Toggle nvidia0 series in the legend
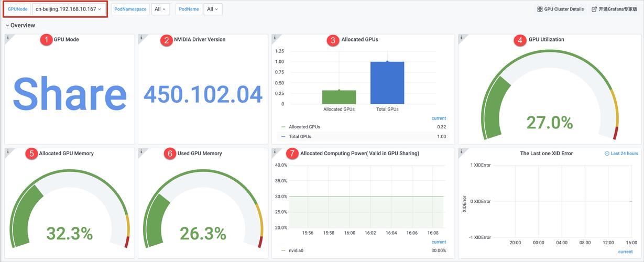This screenshot has height=262, width=644. [296, 250]
